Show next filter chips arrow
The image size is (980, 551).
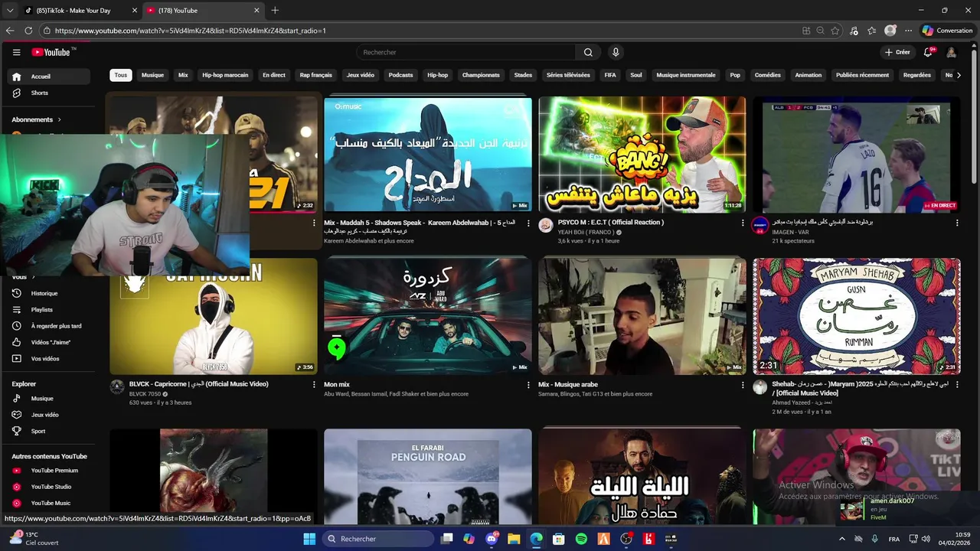[959, 75]
